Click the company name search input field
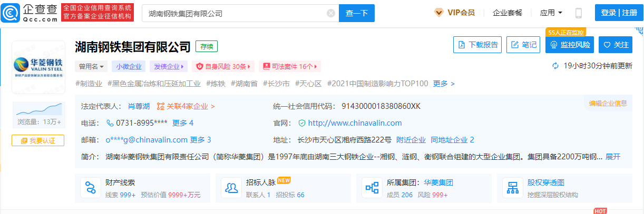This screenshot has height=214, width=644. [235, 13]
